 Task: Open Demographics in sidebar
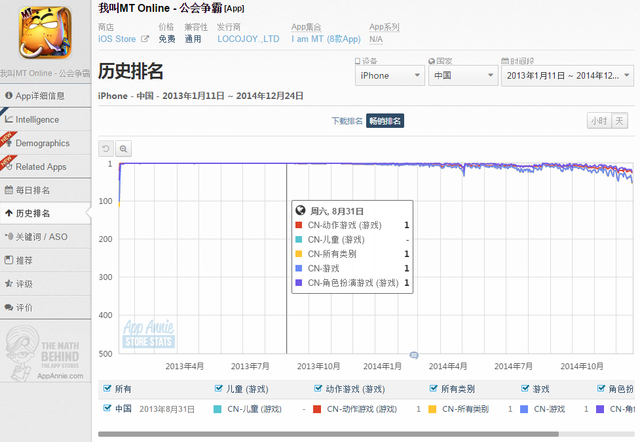point(45,143)
